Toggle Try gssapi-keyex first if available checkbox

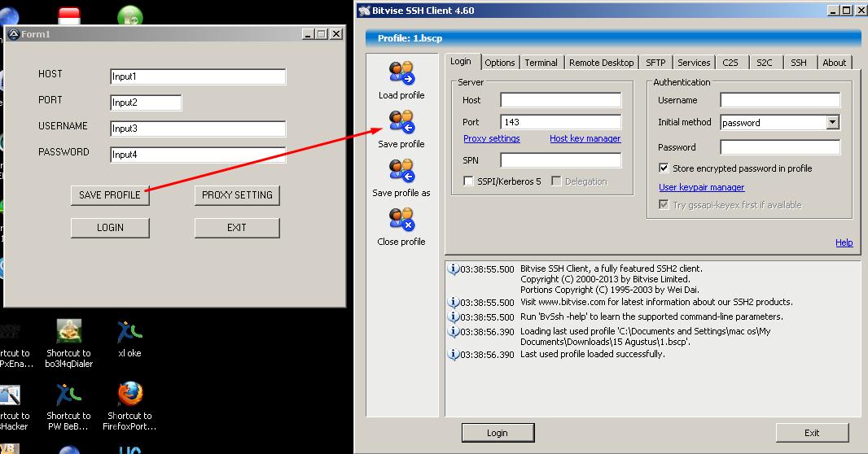(663, 204)
